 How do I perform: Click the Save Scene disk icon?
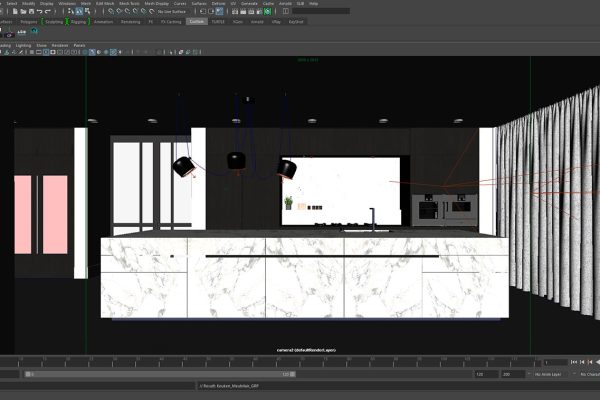tap(32, 11)
